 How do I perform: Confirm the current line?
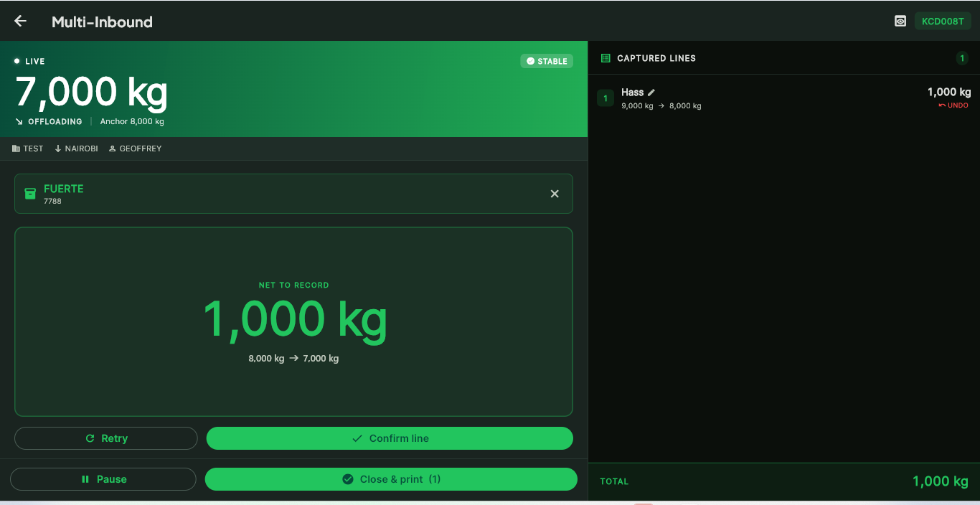pos(390,438)
